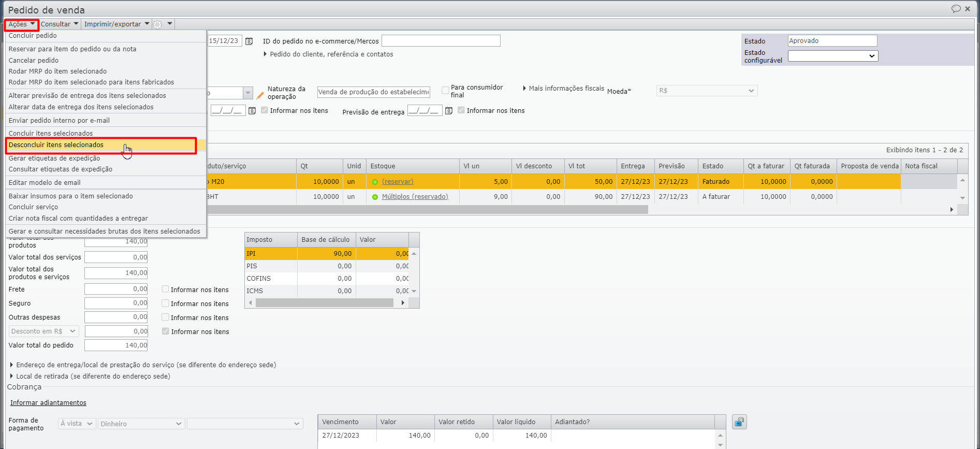Click calendar icon beside the 15/12/23 date
This screenshot has height=449, width=980.
click(x=249, y=41)
